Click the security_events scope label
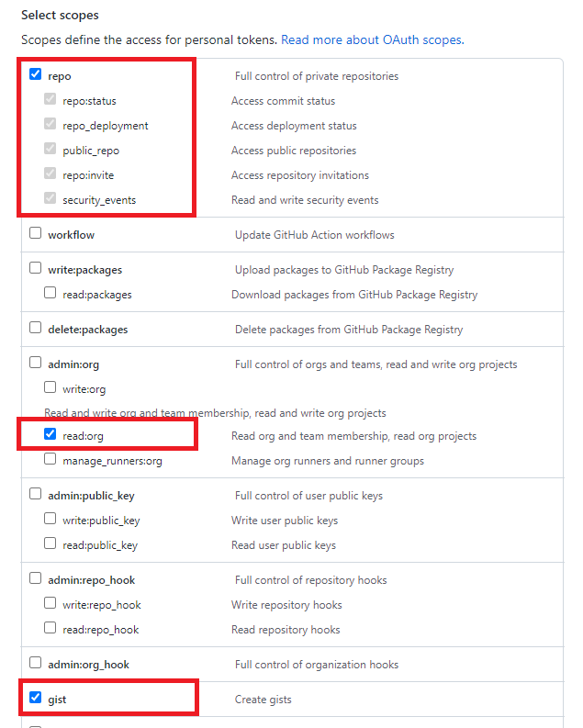 (99, 200)
